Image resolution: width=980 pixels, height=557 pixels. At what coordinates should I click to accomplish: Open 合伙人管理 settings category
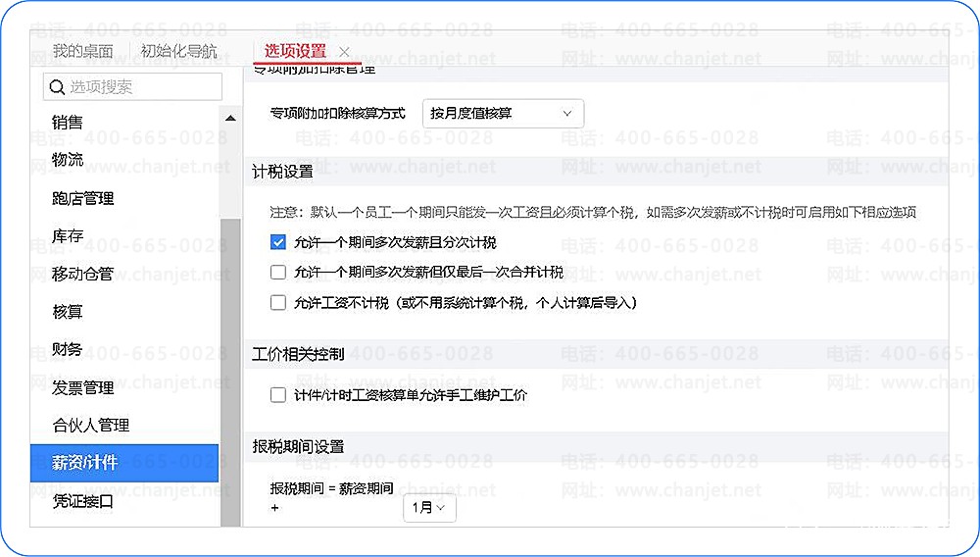(90, 425)
